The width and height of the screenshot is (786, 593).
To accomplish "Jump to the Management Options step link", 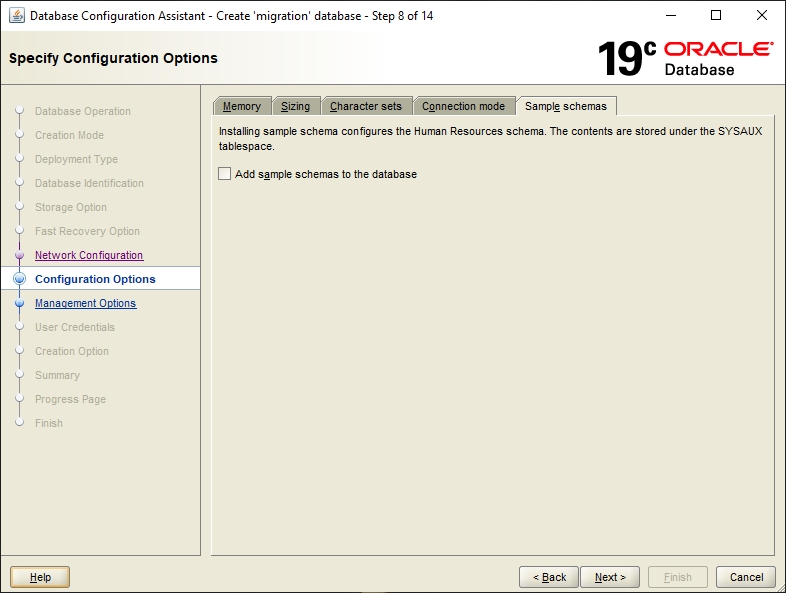I will [x=86, y=303].
